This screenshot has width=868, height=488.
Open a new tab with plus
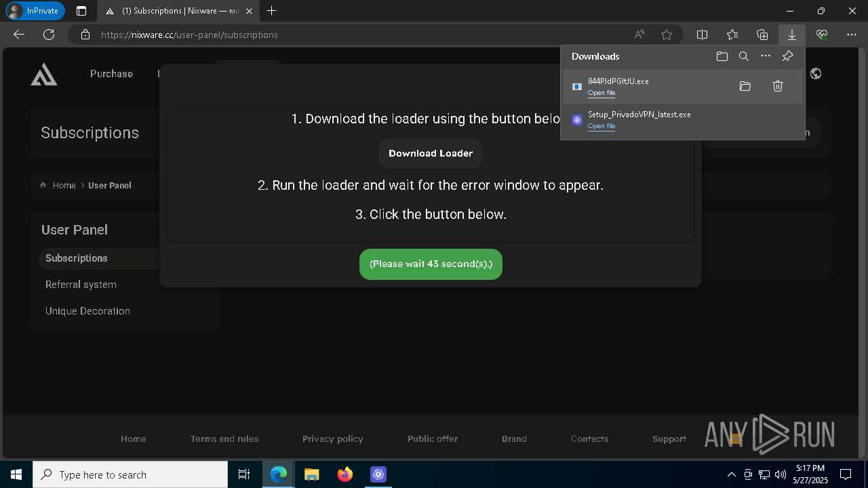coord(272,11)
